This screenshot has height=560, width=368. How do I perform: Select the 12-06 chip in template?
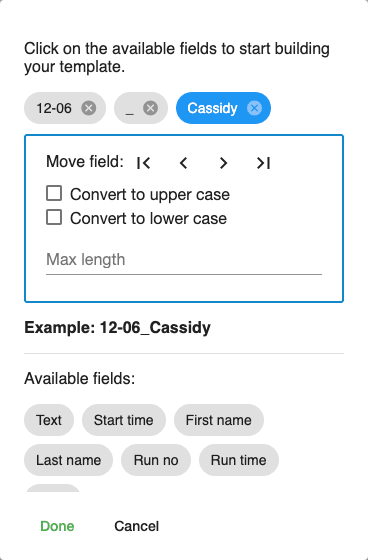pos(54,108)
